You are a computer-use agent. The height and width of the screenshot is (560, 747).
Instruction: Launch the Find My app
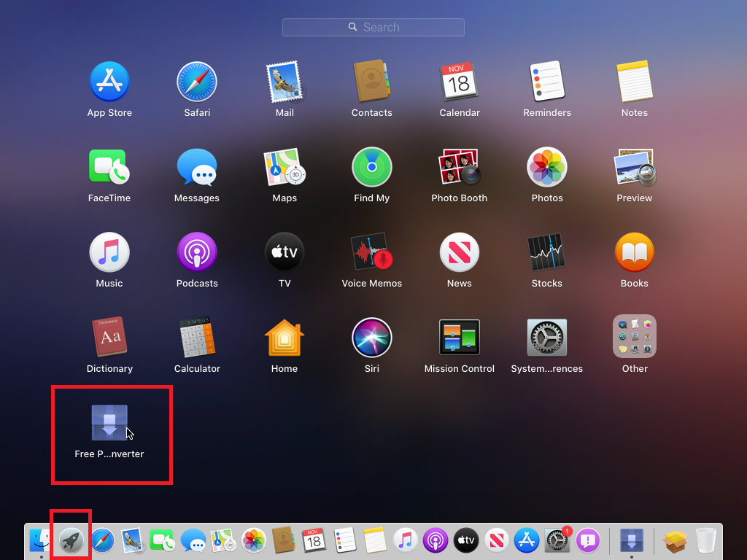[371, 167]
